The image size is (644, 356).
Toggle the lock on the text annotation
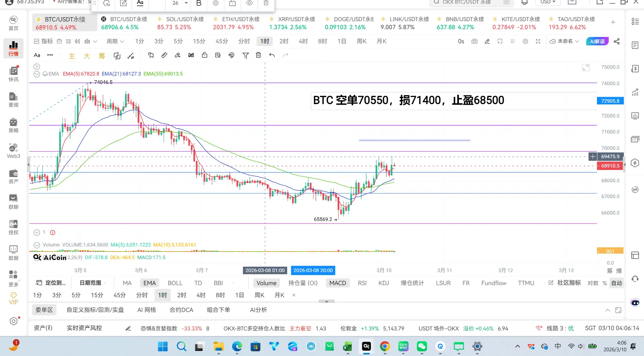pos(232,3)
